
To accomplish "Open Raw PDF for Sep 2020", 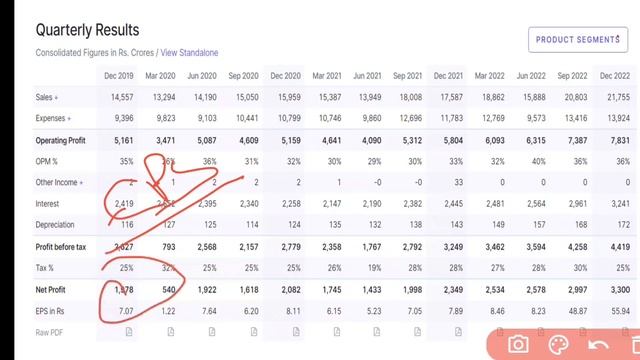I will point(254,332).
